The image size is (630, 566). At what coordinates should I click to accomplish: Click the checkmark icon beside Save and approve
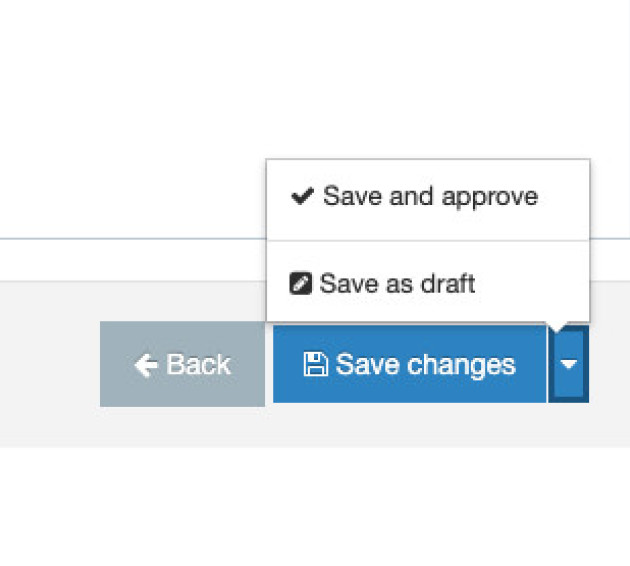coord(303,197)
